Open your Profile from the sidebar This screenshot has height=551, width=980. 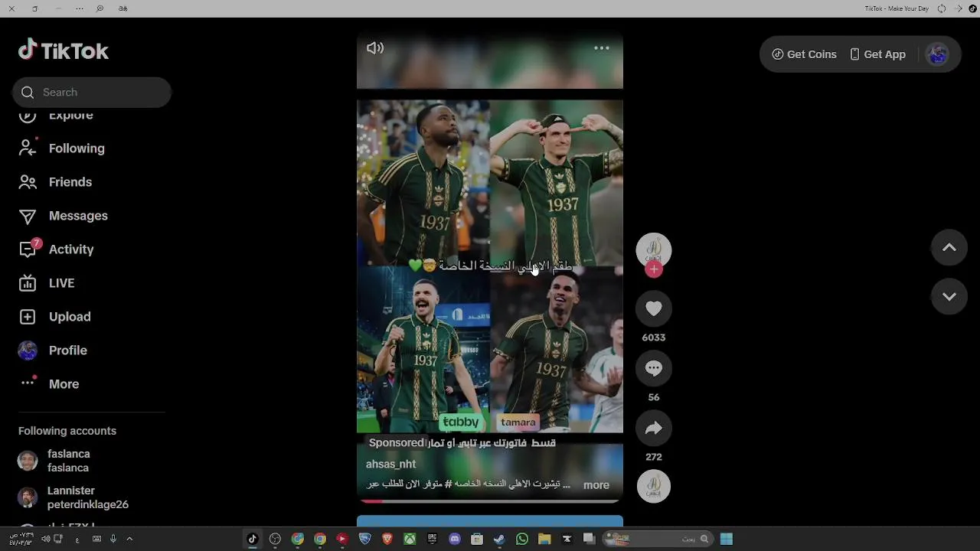point(67,350)
